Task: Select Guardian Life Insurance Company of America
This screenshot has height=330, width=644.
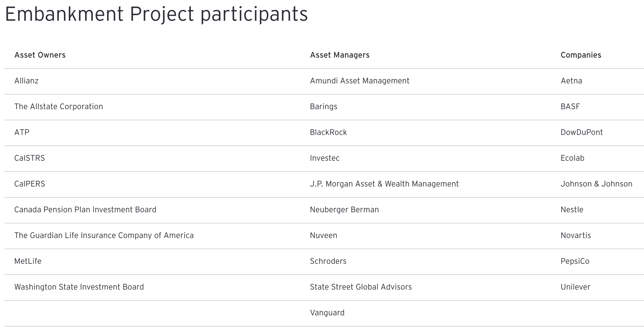Action: [104, 235]
